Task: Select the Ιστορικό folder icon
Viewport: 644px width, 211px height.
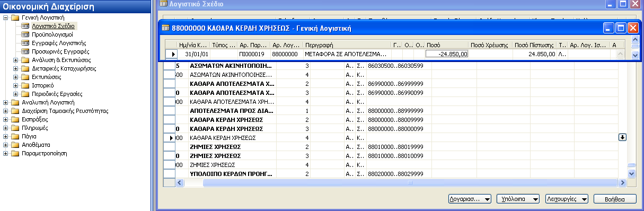Action: (x=25, y=85)
